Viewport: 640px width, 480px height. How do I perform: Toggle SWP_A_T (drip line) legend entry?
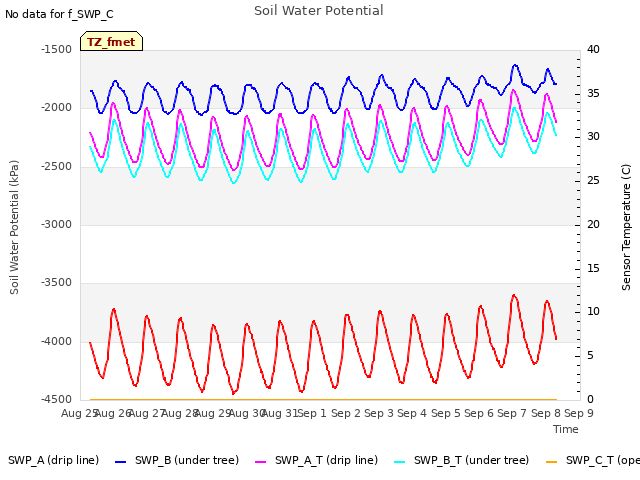coord(316,460)
